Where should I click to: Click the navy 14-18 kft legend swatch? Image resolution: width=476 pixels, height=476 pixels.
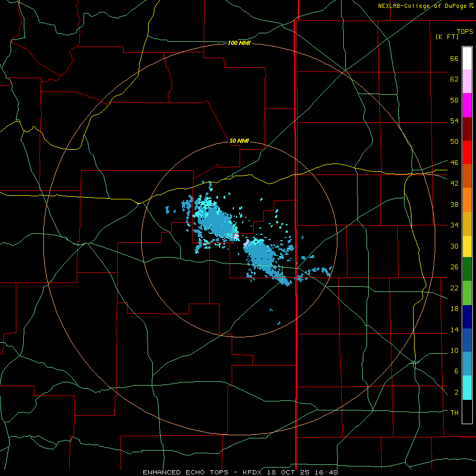(x=467, y=317)
